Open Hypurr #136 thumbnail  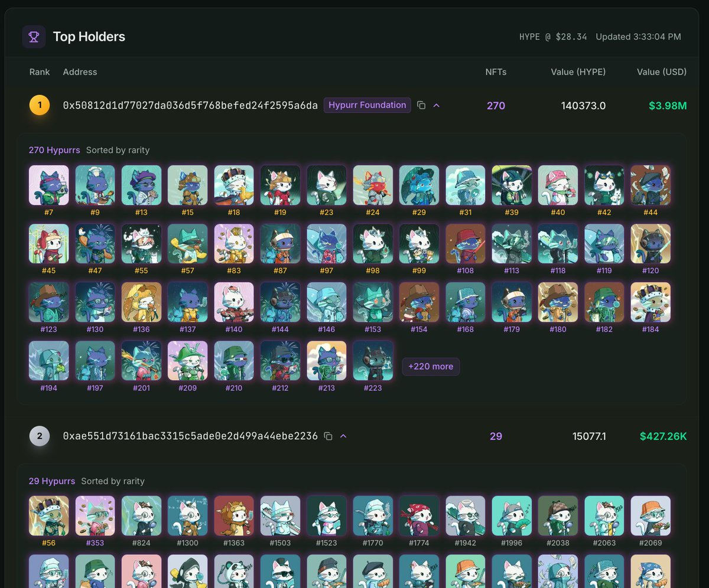[141, 302]
